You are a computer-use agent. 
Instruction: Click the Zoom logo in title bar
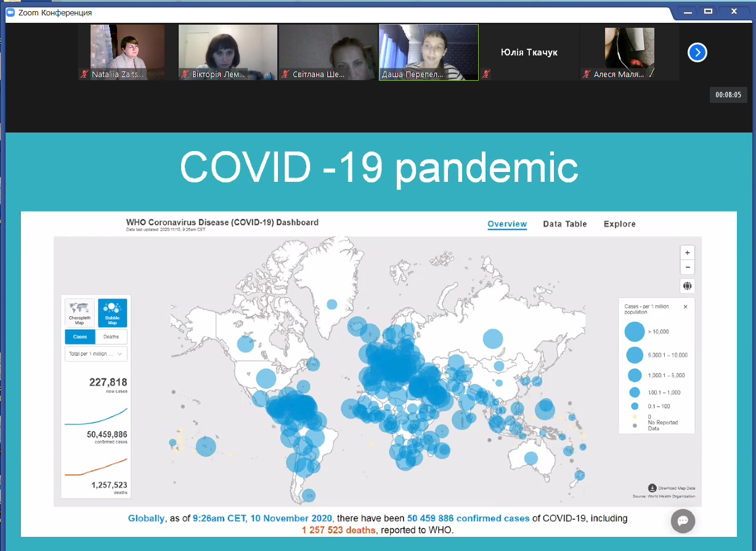click(x=11, y=12)
